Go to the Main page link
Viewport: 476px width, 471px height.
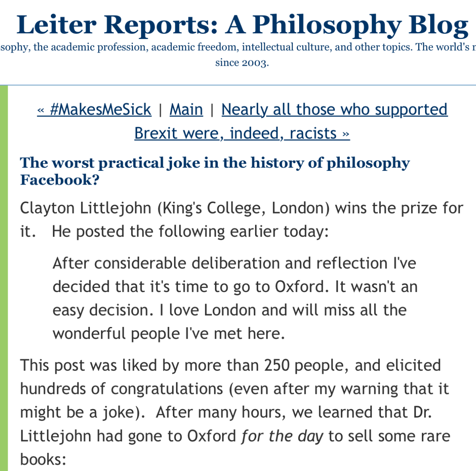click(x=186, y=110)
